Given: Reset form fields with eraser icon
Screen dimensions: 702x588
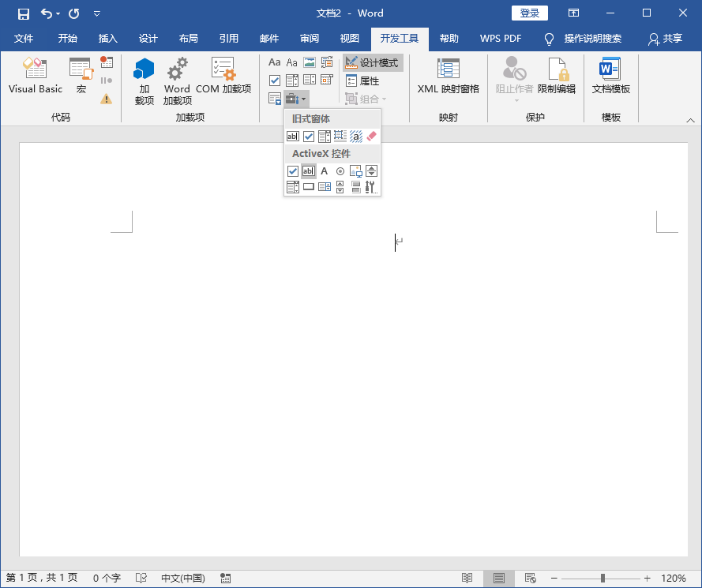Looking at the screenshot, I should (x=372, y=136).
